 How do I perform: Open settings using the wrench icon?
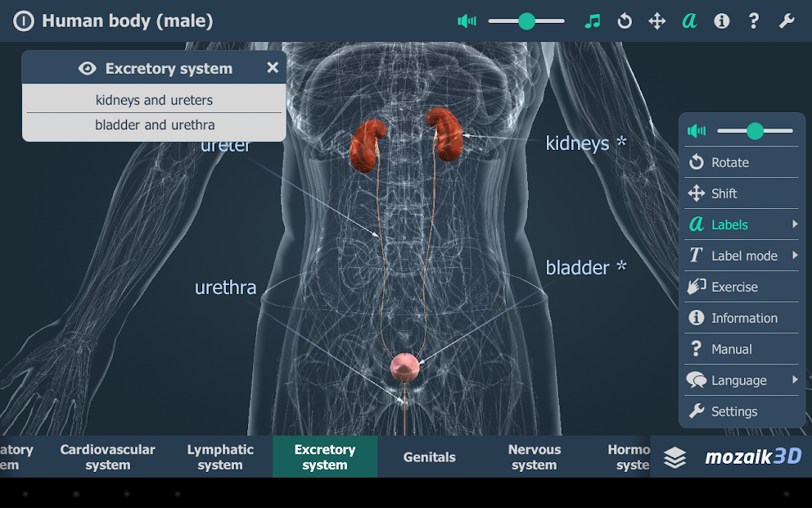(787, 20)
